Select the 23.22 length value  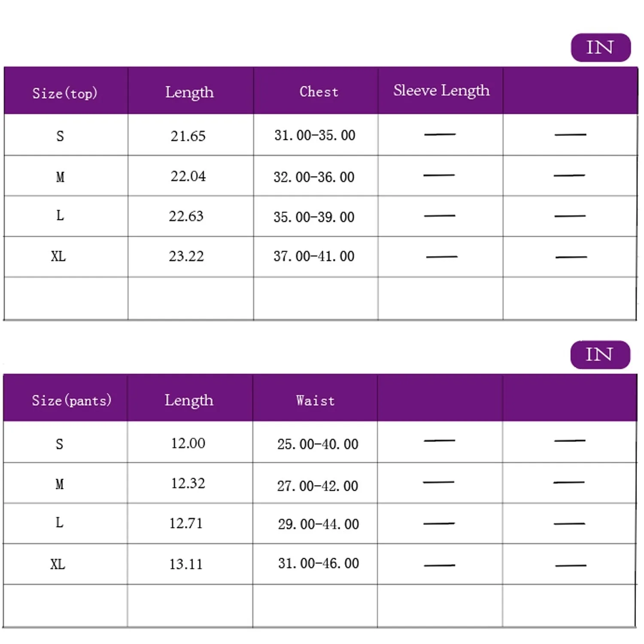tap(186, 256)
